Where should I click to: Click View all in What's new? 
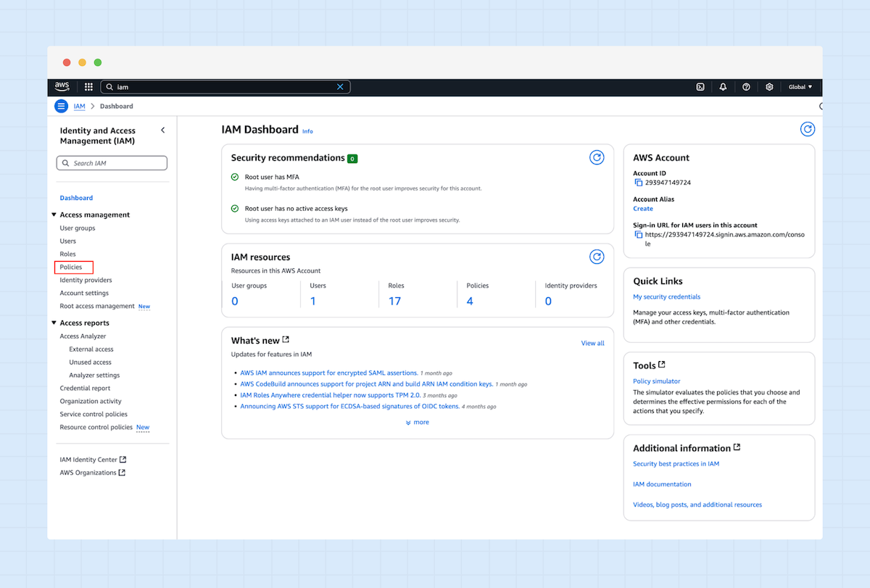(x=593, y=344)
